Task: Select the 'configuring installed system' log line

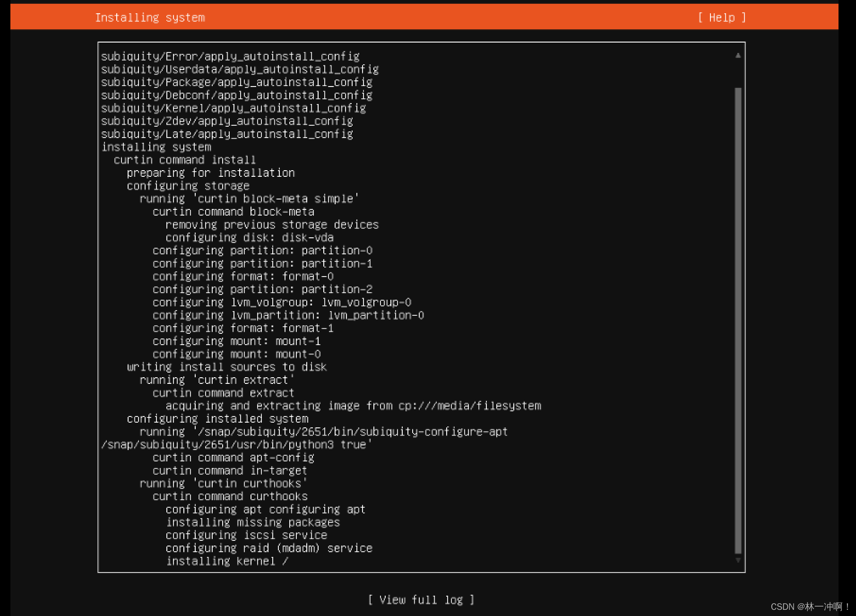Action: (217, 418)
